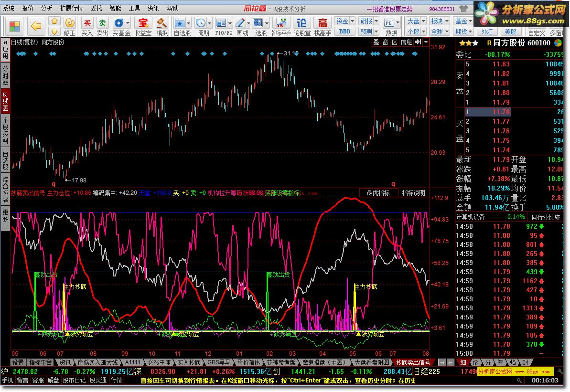Image resolution: width=570 pixels, height=392 pixels.
Task: Switch to 分时图 view in left sidebar
Action: point(5,76)
